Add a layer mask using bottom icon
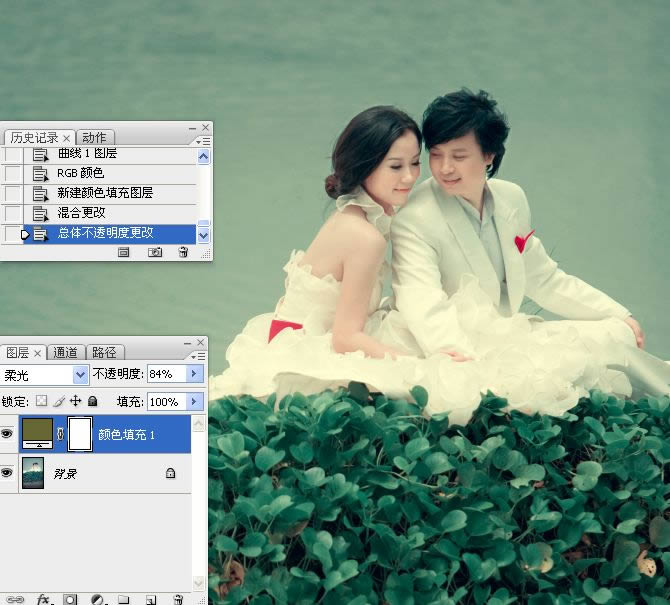Image resolution: width=670 pixels, height=605 pixels. 70,598
